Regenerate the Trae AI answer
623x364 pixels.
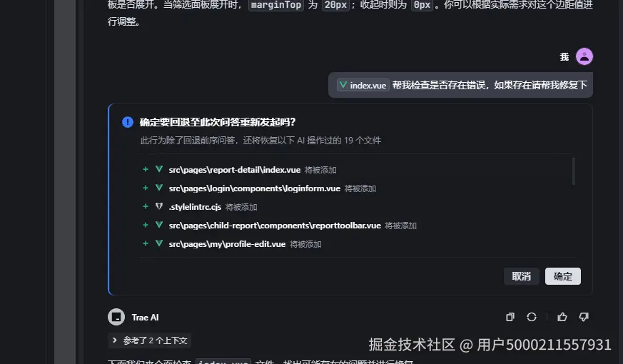tap(532, 317)
